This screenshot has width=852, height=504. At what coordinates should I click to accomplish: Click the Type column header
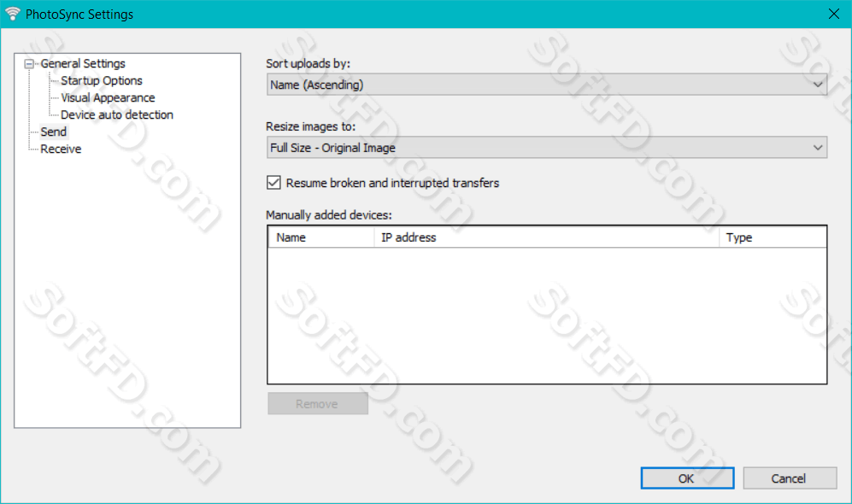(773, 237)
